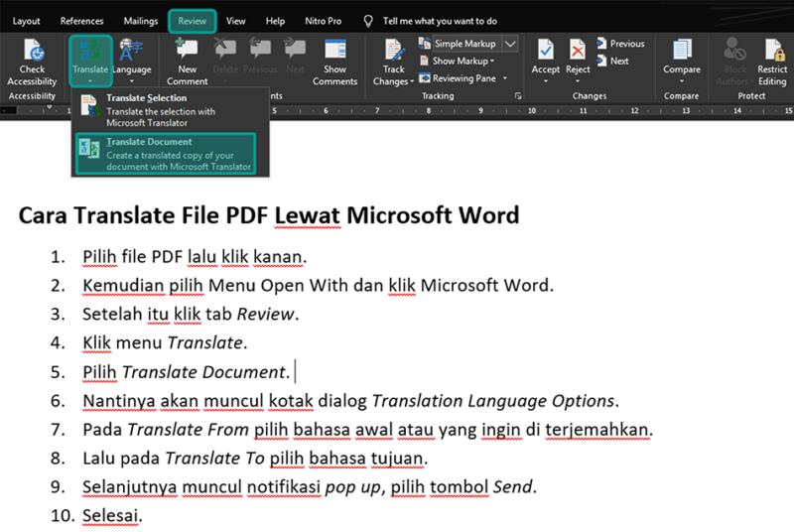The height and width of the screenshot is (532, 794).
Task: Select the Review tab
Action: click(x=192, y=21)
